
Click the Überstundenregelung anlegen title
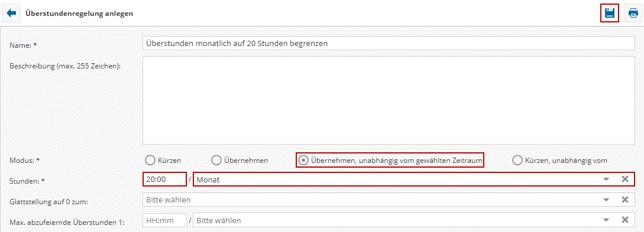coord(79,13)
